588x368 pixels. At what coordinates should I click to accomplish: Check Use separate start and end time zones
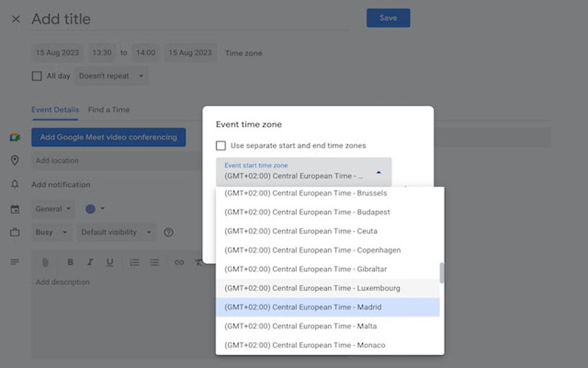click(221, 145)
